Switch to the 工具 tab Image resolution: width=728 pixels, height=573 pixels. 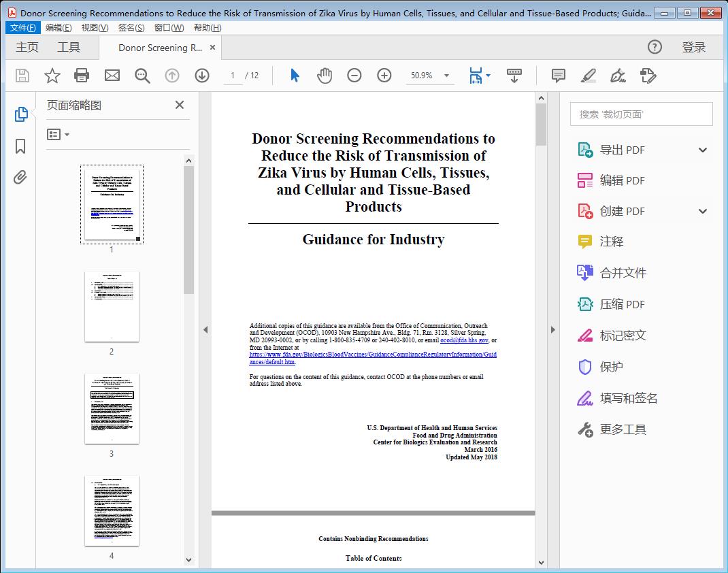click(69, 47)
